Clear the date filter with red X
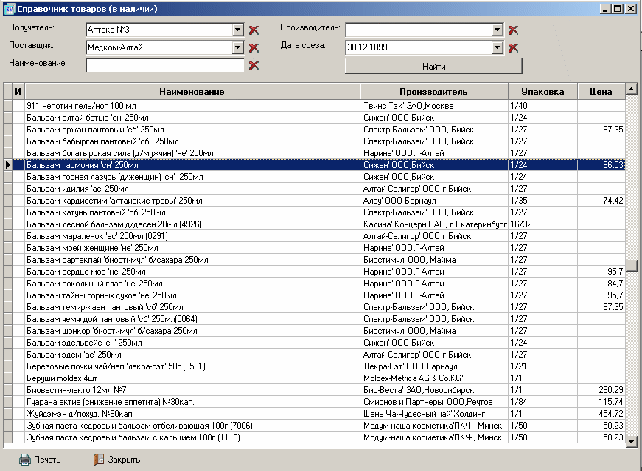This screenshot has width=642, height=471. click(513, 47)
